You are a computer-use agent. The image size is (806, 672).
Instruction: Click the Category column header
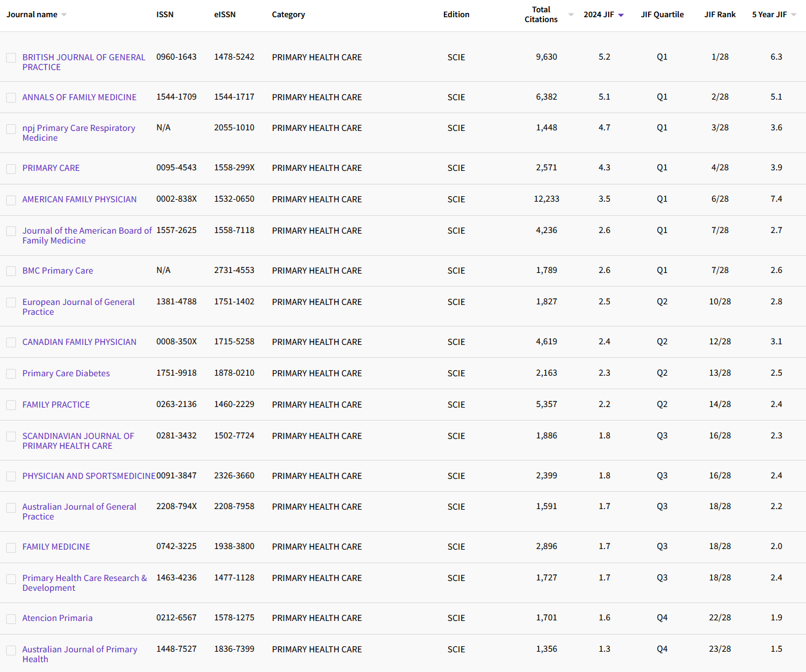coord(288,14)
